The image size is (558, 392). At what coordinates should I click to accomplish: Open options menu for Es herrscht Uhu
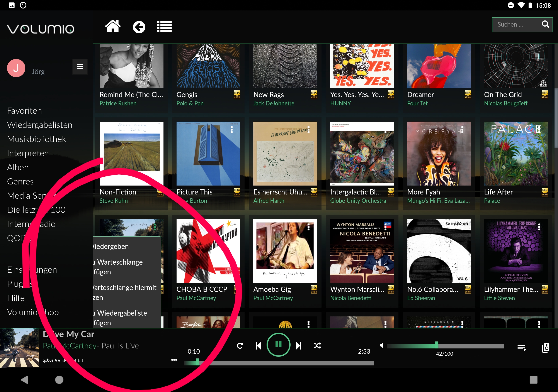309,130
